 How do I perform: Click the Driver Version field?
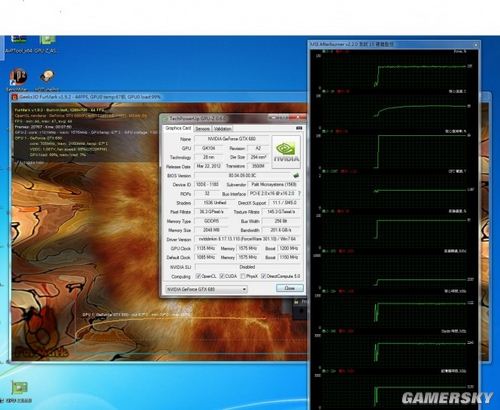pos(248,239)
